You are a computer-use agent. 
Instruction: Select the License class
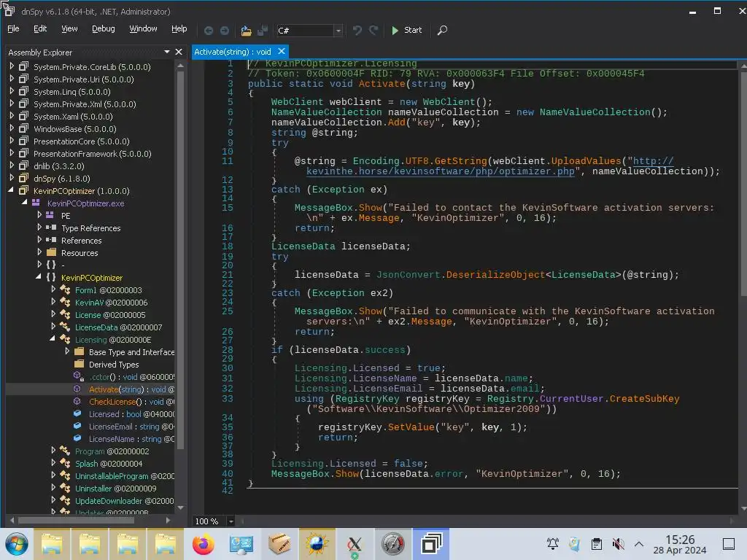click(x=110, y=315)
